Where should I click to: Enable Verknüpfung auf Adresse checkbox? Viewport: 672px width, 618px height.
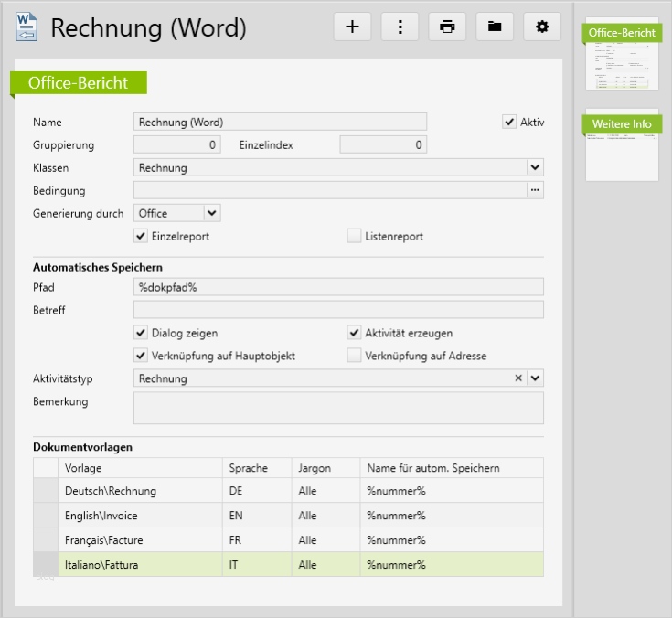[354, 356]
